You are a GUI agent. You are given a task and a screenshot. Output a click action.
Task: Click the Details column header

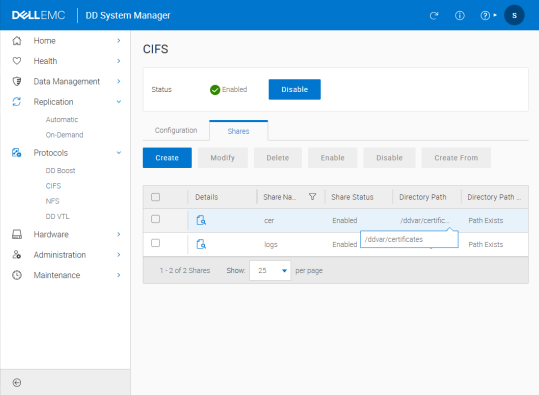tap(207, 197)
